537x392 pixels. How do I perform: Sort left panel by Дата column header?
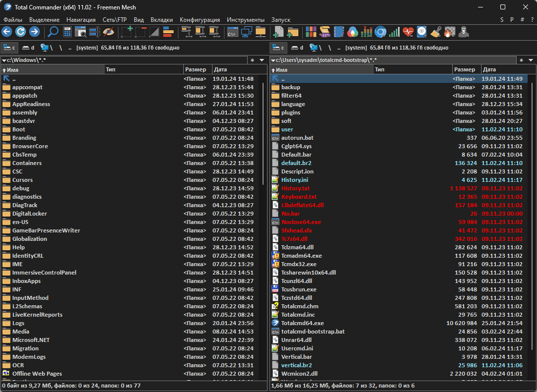coord(221,70)
